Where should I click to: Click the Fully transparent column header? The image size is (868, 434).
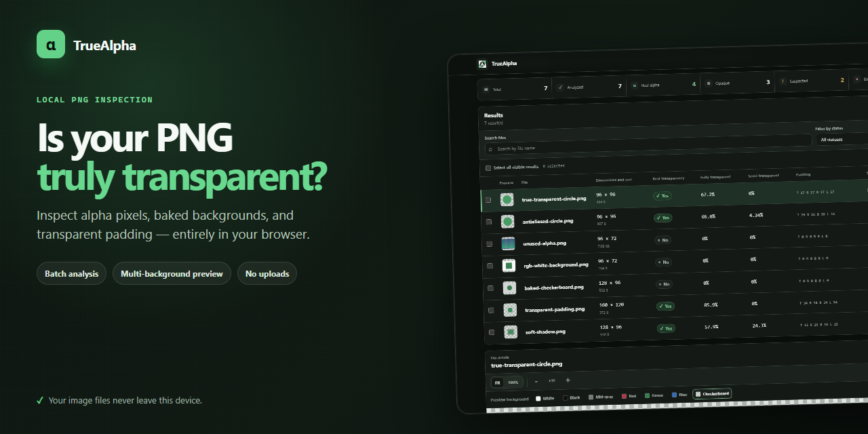715,177
